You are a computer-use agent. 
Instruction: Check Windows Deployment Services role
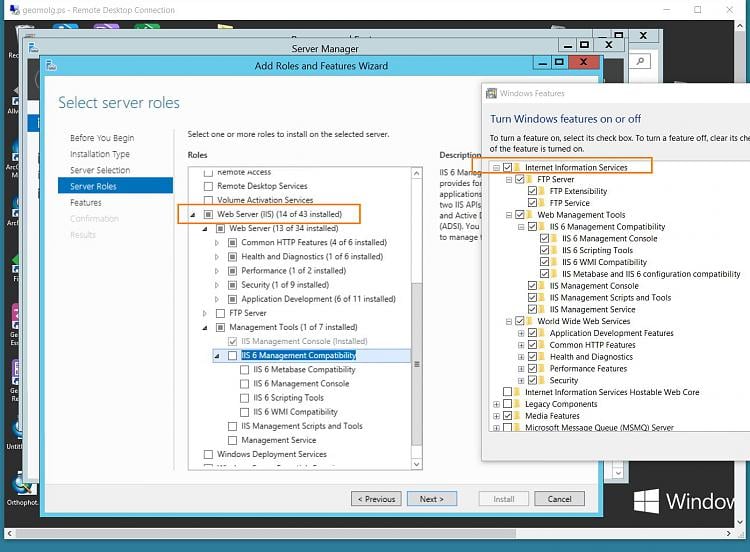click(209, 454)
